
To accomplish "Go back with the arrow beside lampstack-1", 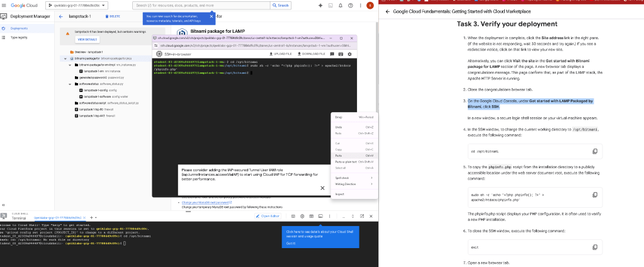I will 61,16.
